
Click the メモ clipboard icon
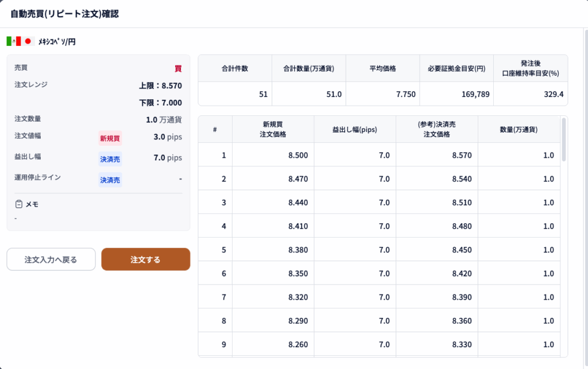point(19,204)
